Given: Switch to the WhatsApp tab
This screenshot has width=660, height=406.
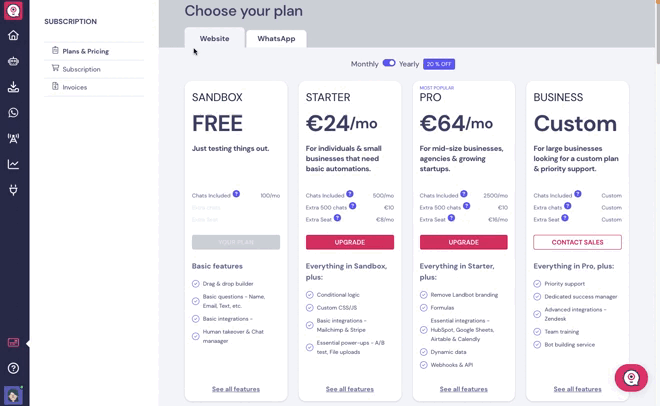Looking at the screenshot, I should 276,39.
